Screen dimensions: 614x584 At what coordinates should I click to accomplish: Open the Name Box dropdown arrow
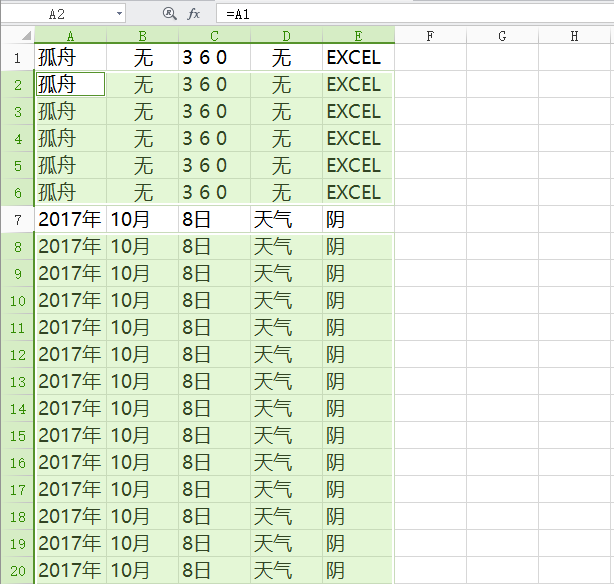pyautogui.click(x=119, y=14)
